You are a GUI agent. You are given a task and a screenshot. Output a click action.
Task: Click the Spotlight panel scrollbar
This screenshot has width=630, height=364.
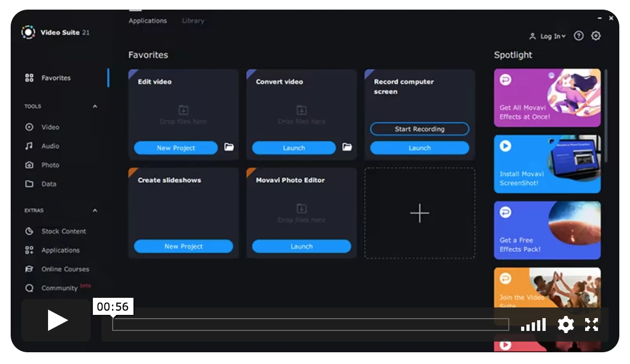coord(606,116)
